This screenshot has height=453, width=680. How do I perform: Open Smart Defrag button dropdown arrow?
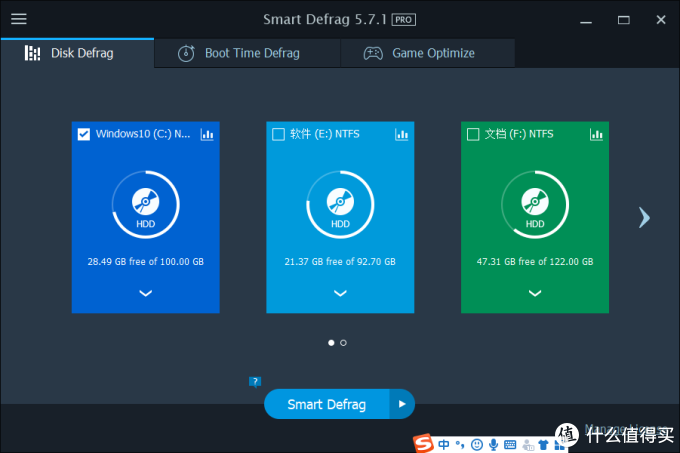tap(402, 404)
